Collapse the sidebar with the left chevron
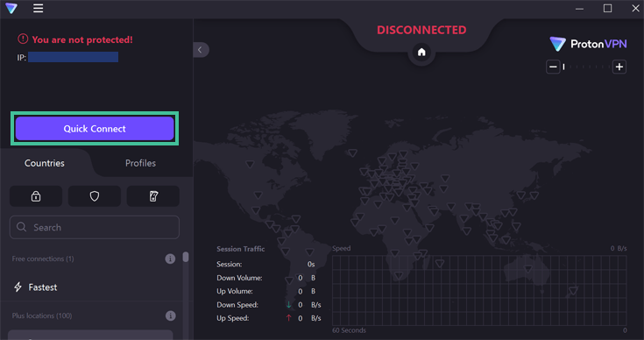644x340 pixels. [201, 50]
